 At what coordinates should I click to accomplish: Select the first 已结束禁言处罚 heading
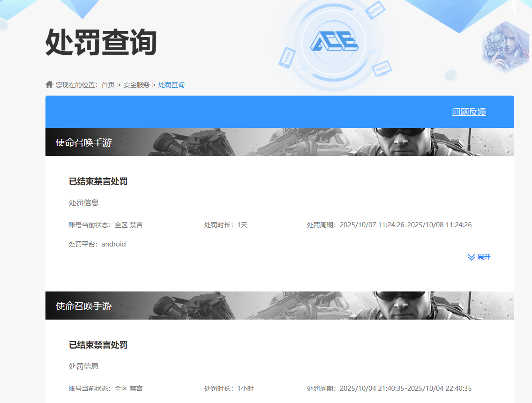pyautogui.click(x=98, y=181)
